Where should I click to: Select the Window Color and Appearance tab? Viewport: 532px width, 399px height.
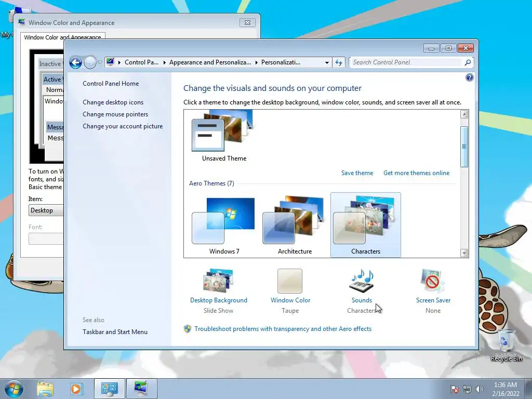click(x=62, y=37)
